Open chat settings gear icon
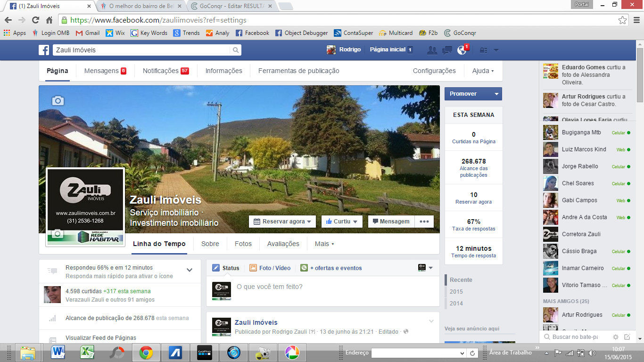Screen dimensions: 644x362 tap(615, 337)
